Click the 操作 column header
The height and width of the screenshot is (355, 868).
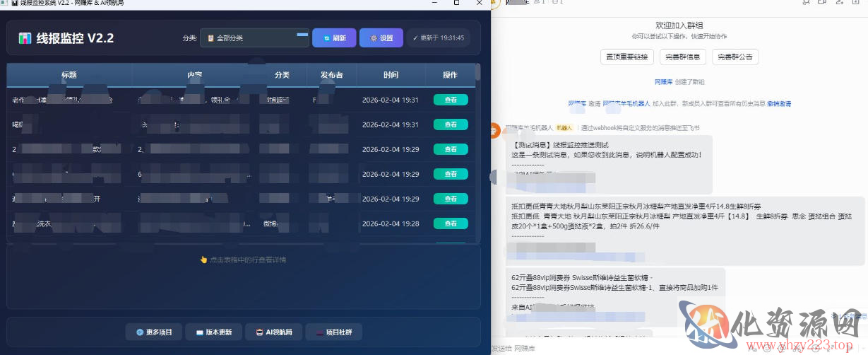pyautogui.click(x=450, y=75)
